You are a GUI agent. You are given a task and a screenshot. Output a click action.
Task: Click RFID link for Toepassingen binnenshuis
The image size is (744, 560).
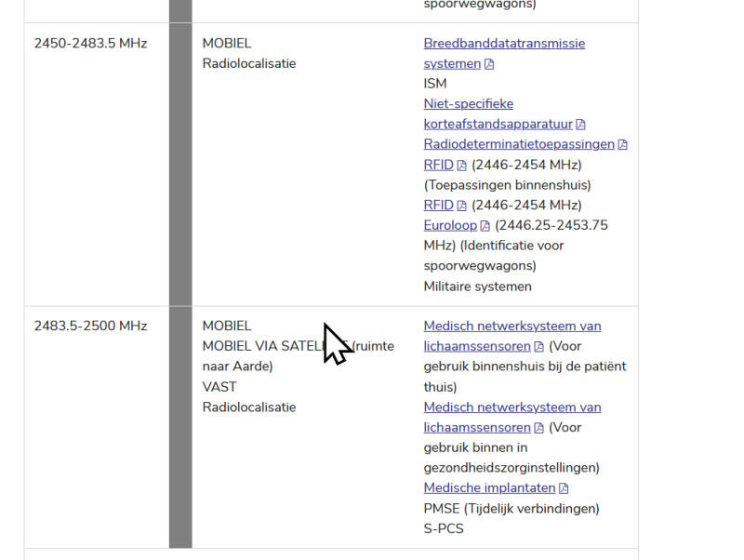pyautogui.click(x=438, y=165)
